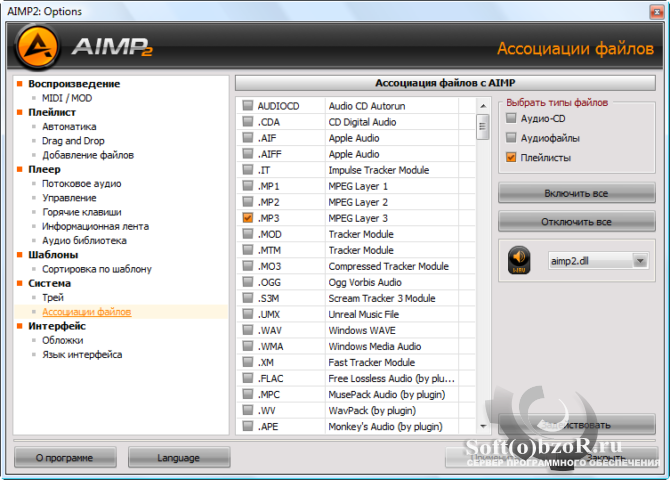
Task: Select MIDI / MOD settings page
Action: (67, 98)
